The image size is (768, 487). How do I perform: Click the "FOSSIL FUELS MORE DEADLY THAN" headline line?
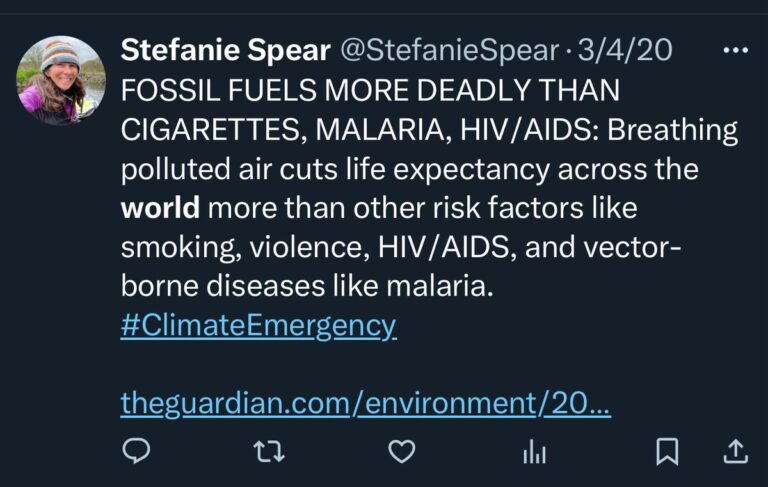pyautogui.click(x=370, y=91)
